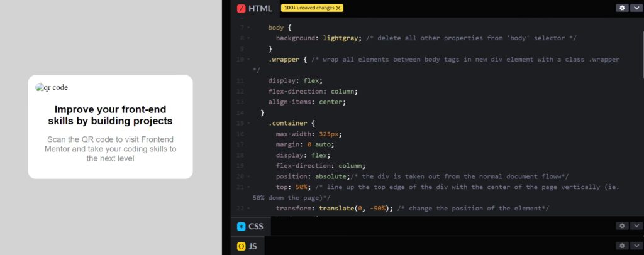Click the blue CSS asterisk icon
644x255 pixels.
pos(241,226)
